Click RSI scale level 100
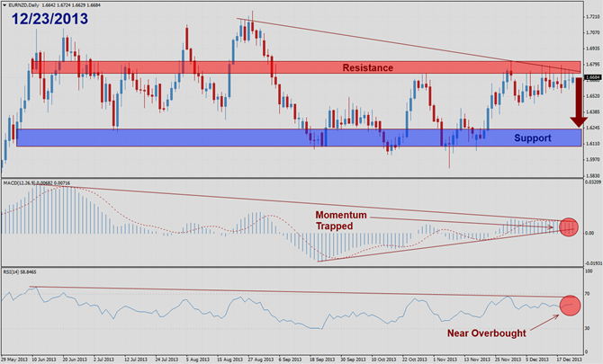 tap(589, 271)
